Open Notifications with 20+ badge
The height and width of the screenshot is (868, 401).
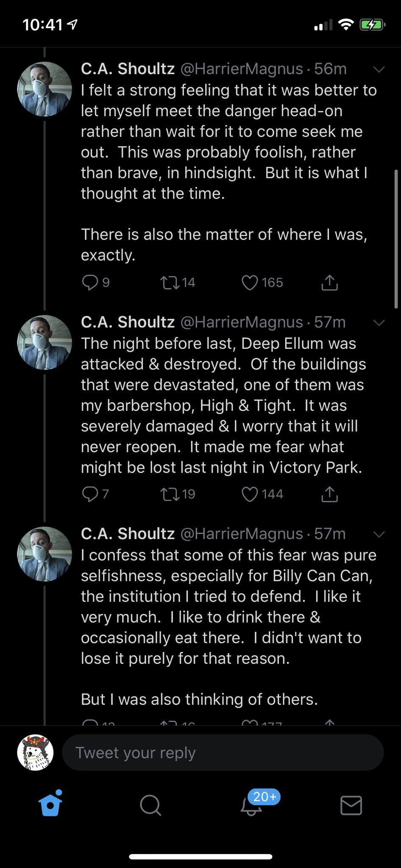click(251, 804)
